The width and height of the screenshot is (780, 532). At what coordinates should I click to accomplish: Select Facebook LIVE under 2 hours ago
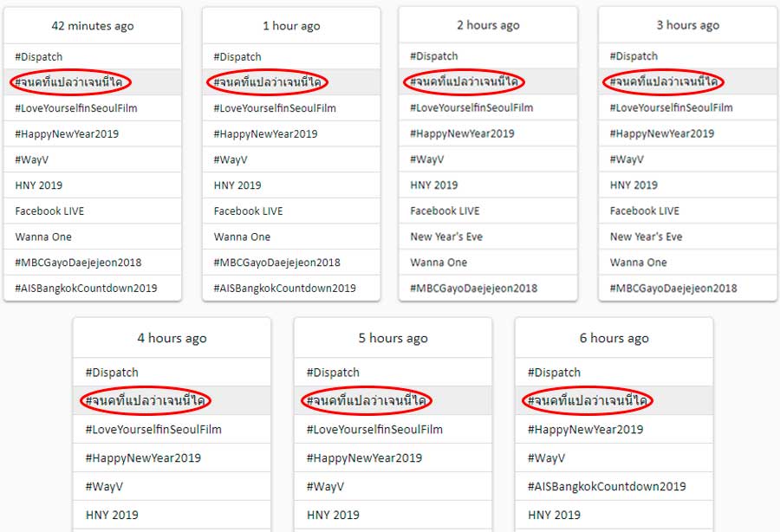[x=445, y=211]
